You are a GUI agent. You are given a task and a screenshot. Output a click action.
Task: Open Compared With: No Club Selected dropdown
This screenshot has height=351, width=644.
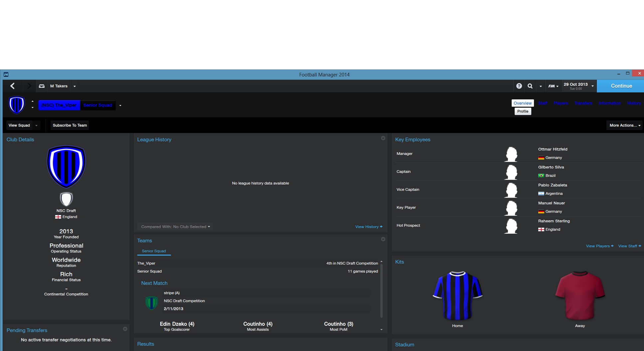pyautogui.click(x=175, y=227)
